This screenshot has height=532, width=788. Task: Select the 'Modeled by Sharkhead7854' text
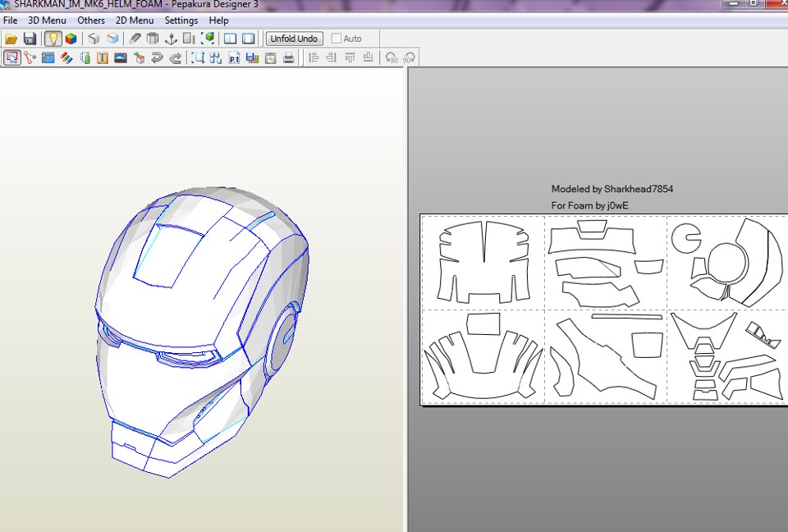[x=612, y=189]
